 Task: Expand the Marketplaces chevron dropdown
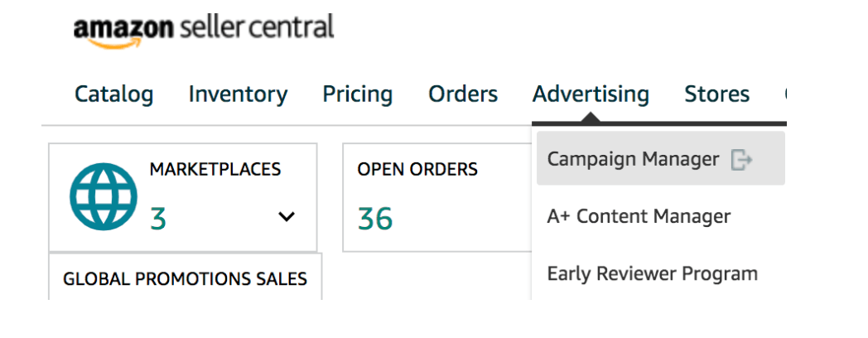click(287, 217)
